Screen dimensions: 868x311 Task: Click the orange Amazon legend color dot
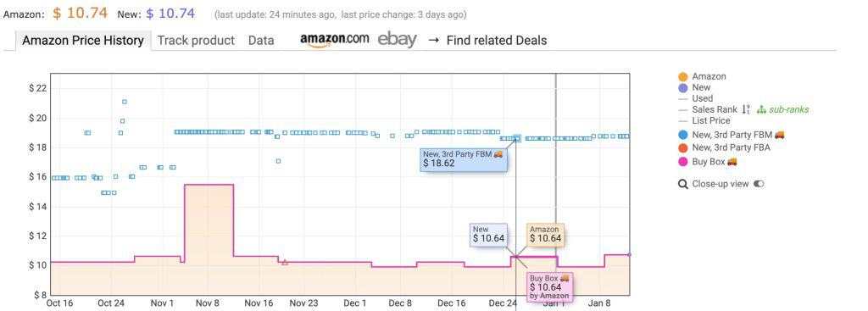683,77
